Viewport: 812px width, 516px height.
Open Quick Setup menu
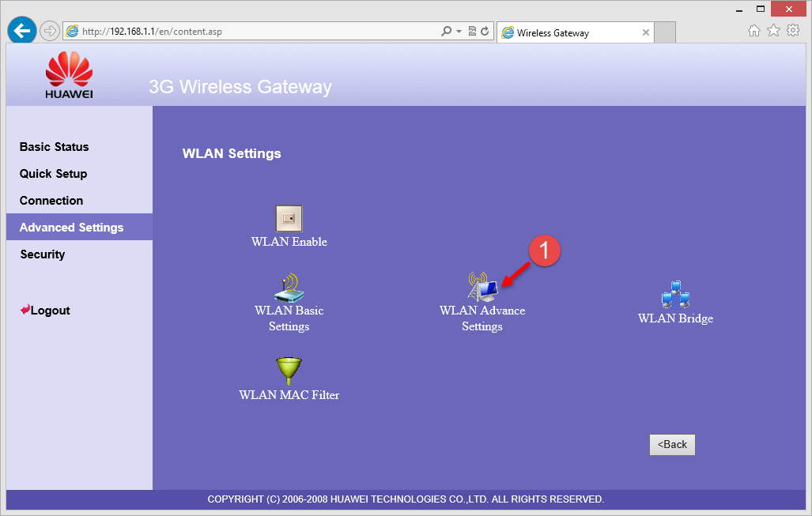pos(53,174)
